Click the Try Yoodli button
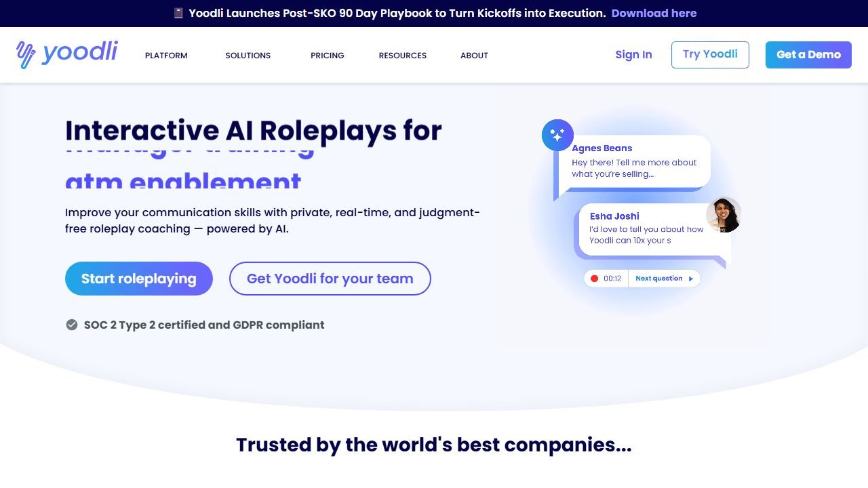Viewport: 868px width, 488px height. coord(710,55)
